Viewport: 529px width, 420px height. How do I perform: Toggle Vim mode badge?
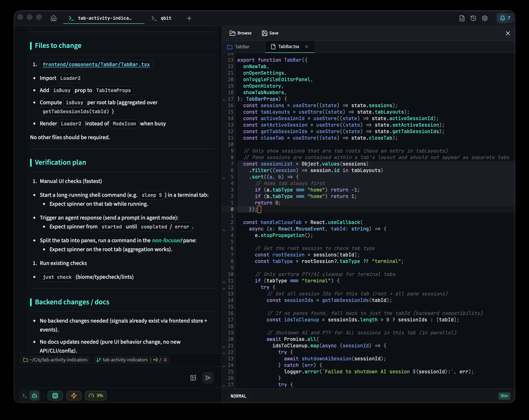tap(504, 396)
